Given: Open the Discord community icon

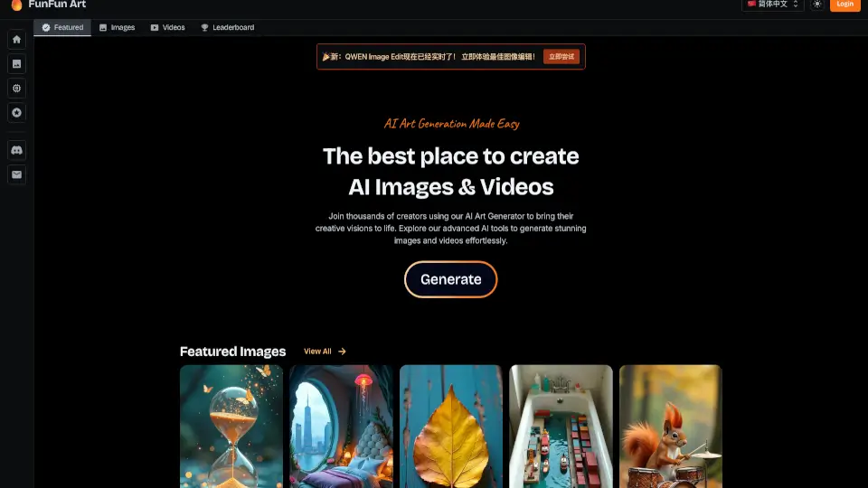Looking at the screenshot, I should click(x=16, y=150).
